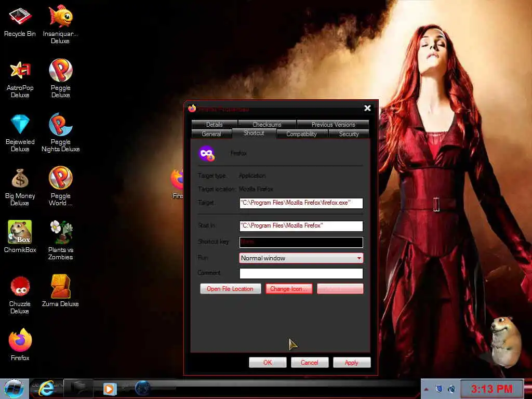Click the private browsing mask icon in dialog

point(207,153)
